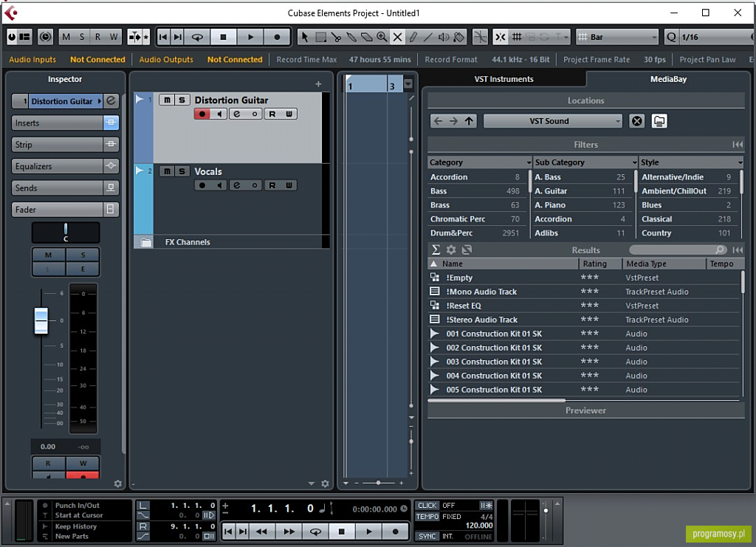Open channel settings for Vocals track
756x547 pixels.
[x=237, y=185]
